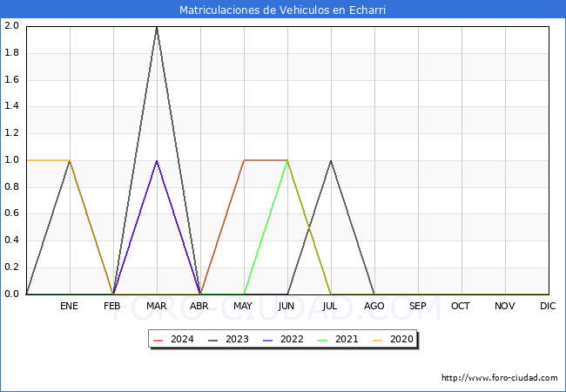Click the 0.0 y-axis value
The width and height of the screenshot is (566, 392).
[x=11, y=294]
